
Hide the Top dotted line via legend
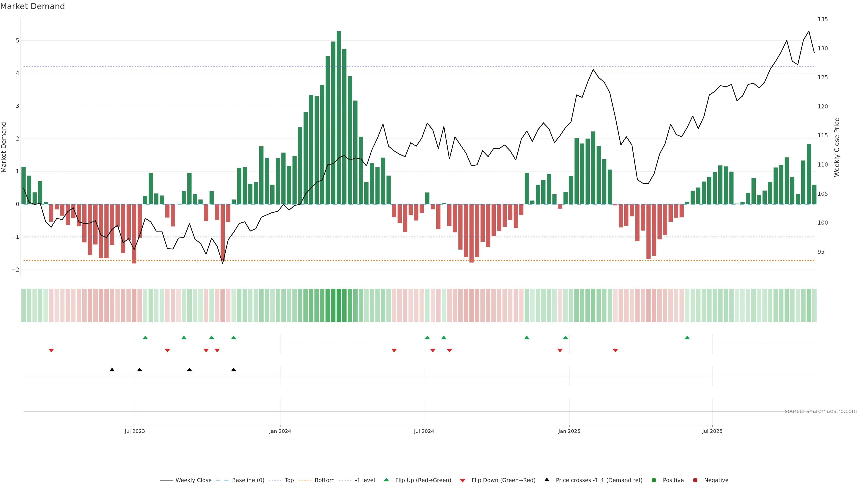pyautogui.click(x=289, y=480)
